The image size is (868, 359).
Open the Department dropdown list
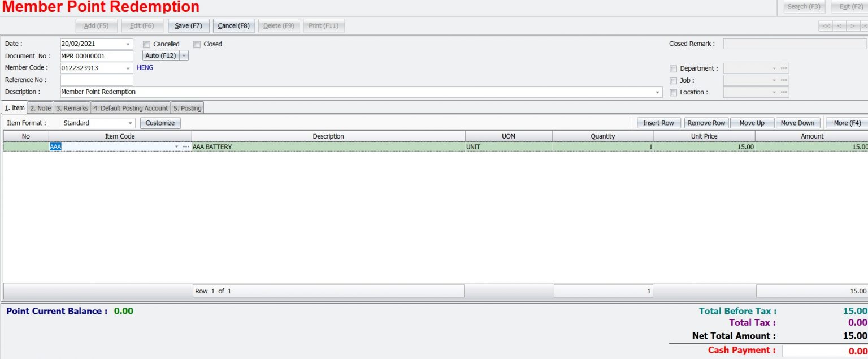pyautogui.click(x=774, y=68)
